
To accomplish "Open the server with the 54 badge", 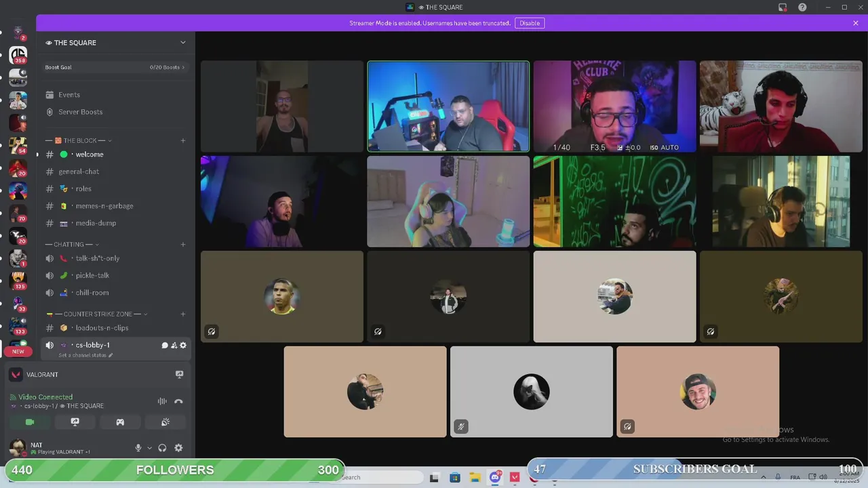I will point(18,145).
